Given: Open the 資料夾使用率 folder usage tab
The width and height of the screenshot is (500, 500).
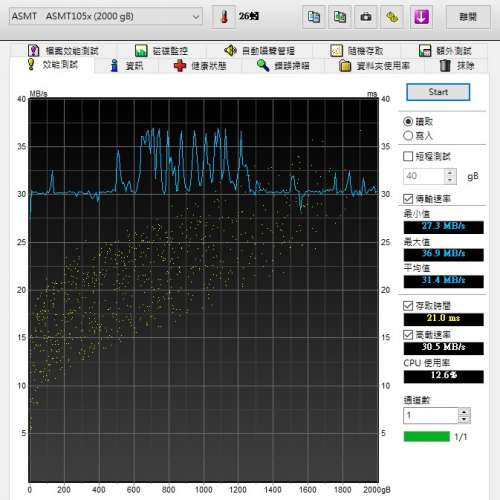Looking at the screenshot, I should coord(375,66).
